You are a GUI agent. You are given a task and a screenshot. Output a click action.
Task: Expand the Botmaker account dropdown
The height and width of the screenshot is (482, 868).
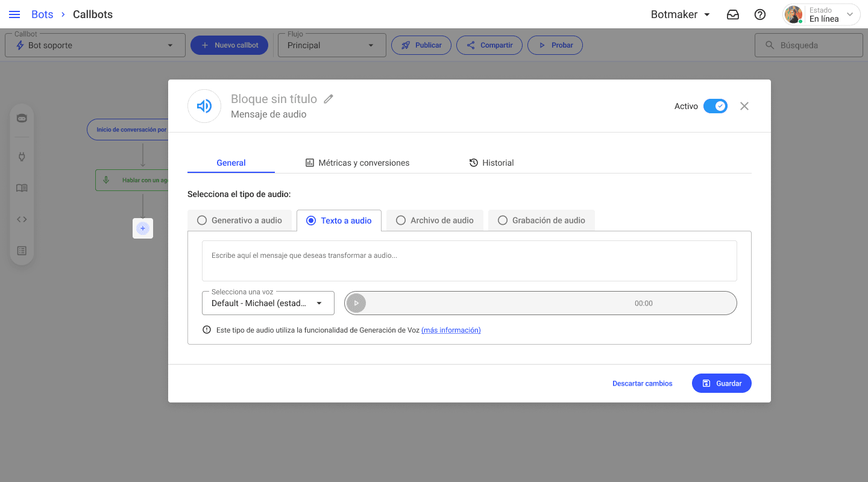[681, 14]
